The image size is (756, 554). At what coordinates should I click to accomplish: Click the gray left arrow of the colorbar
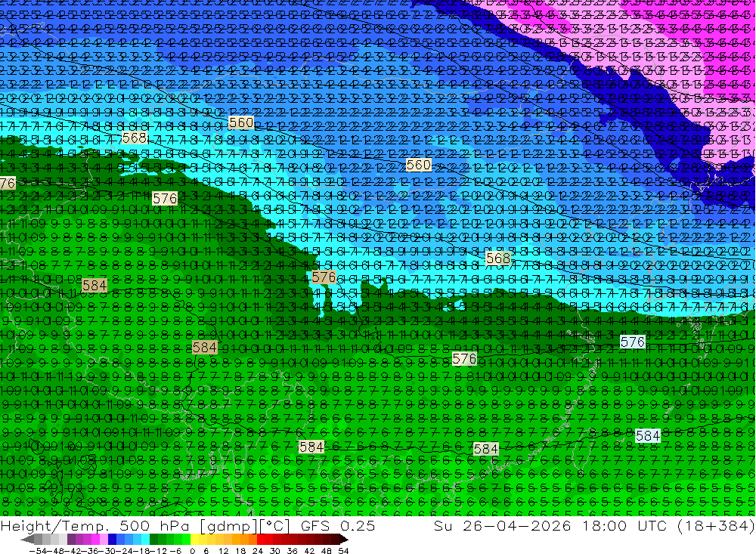[27, 540]
